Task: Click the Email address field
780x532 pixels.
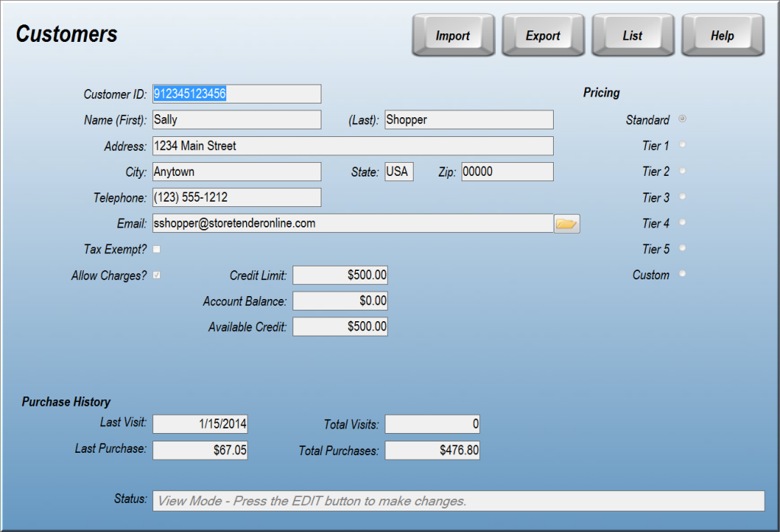Action: [353, 223]
